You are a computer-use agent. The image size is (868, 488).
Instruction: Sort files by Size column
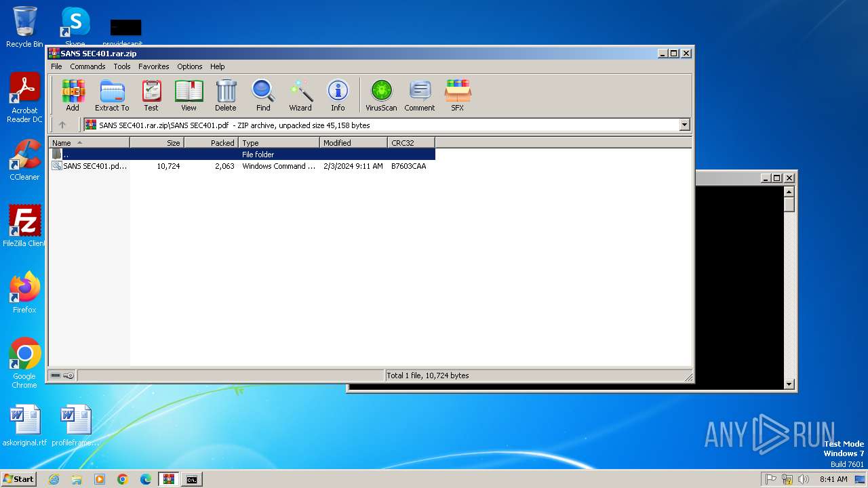point(157,142)
